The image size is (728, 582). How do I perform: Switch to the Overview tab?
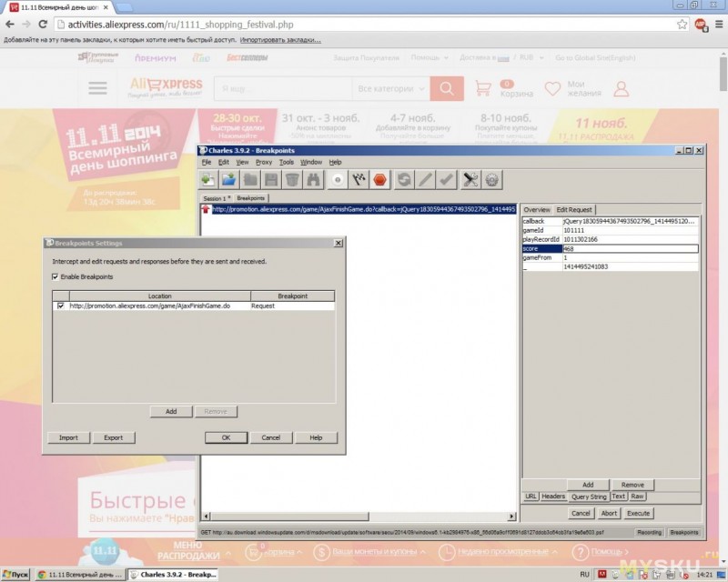[537, 210]
